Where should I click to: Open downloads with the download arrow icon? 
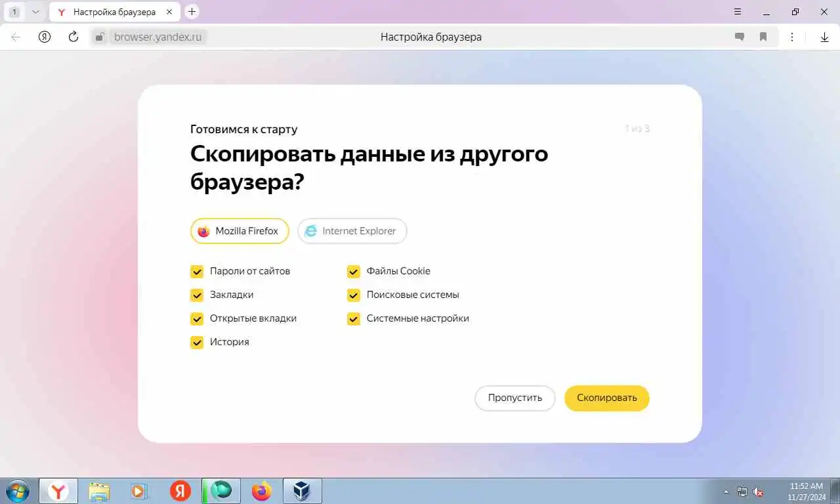[x=825, y=37]
